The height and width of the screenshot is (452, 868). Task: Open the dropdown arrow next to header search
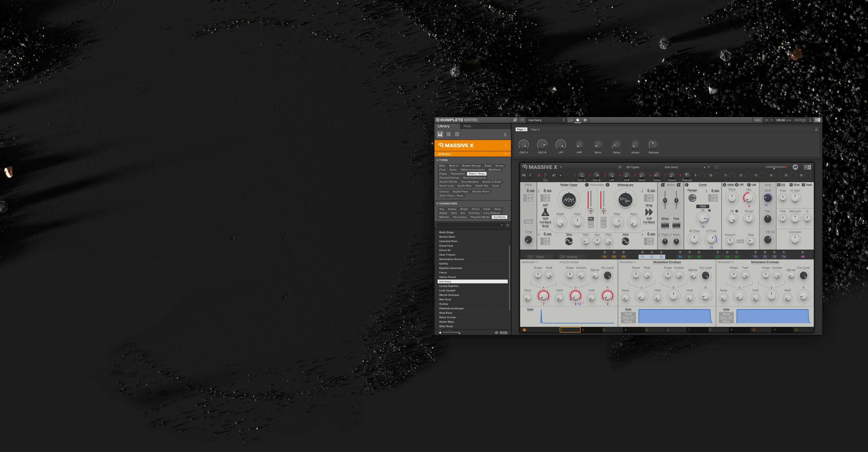tap(522, 120)
